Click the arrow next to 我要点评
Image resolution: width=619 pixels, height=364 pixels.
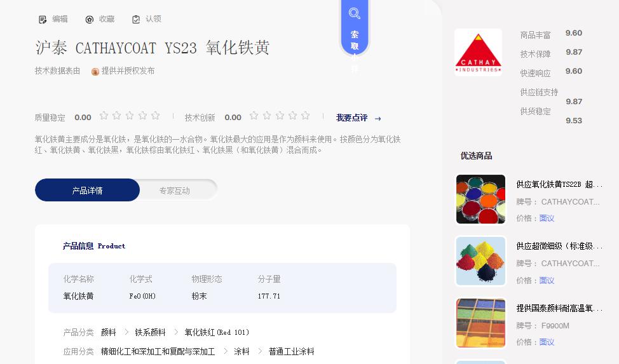tap(378, 118)
